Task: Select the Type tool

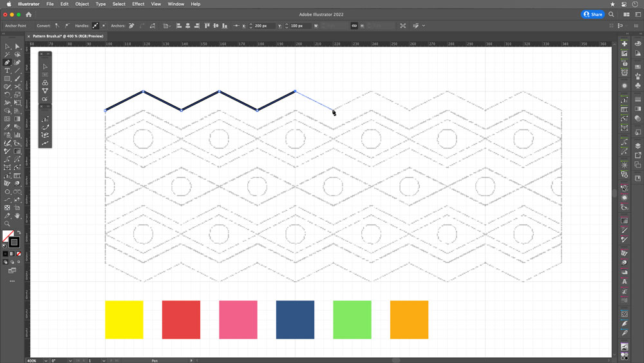Action: click(x=7, y=71)
